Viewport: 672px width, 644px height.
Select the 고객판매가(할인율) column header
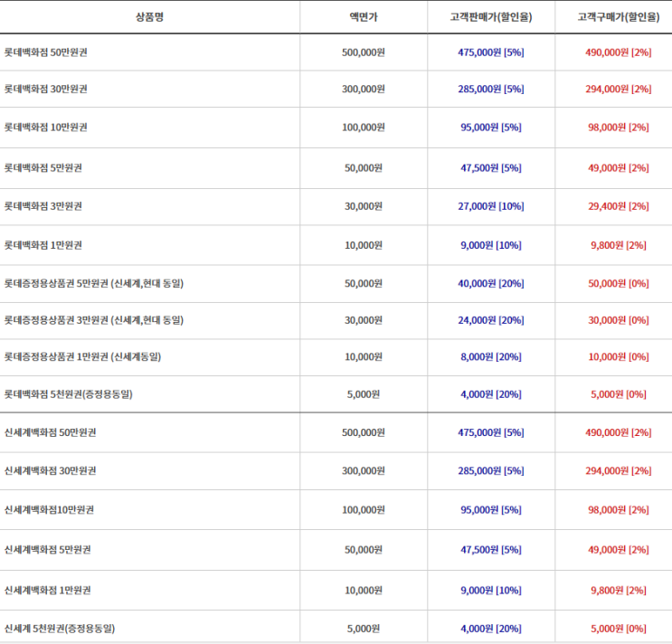(491, 17)
